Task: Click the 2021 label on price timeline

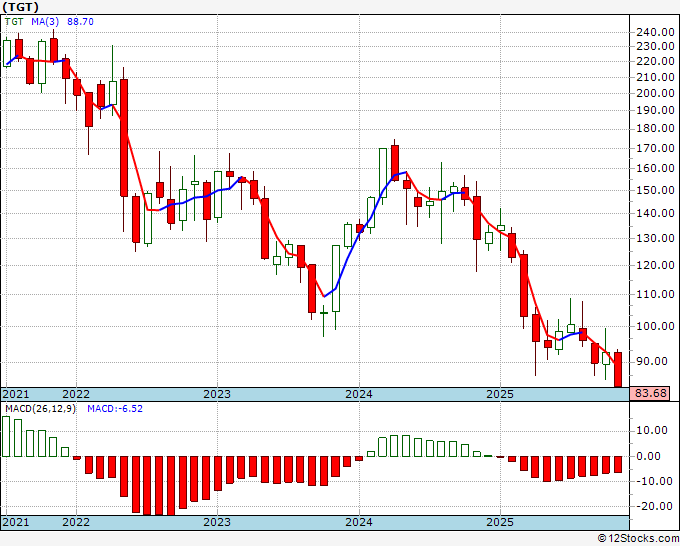Action: [16, 394]
